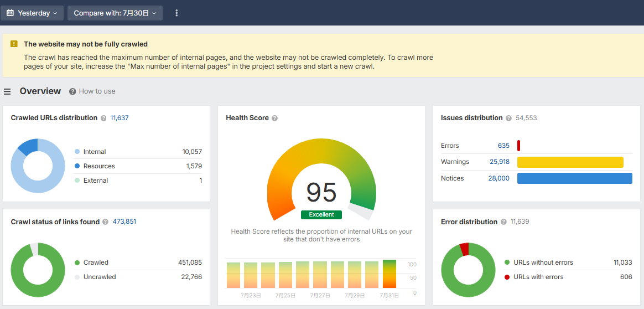Viewport: 644px width, 309px height.
Task: Open the How to use help link
Action: tap(92, 91)
